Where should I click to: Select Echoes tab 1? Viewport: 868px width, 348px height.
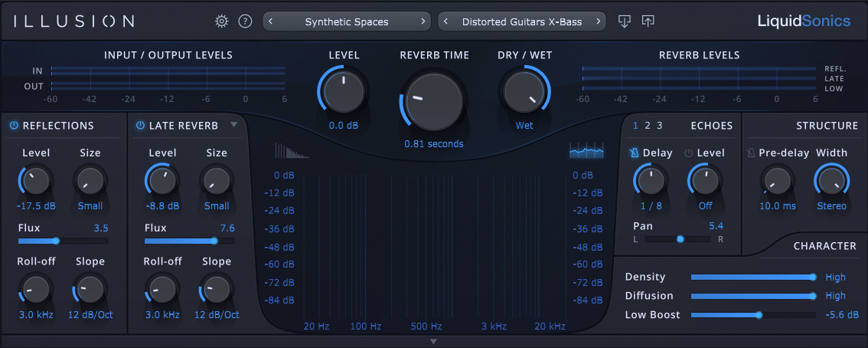pyautogui.click(x=635, y=125)
